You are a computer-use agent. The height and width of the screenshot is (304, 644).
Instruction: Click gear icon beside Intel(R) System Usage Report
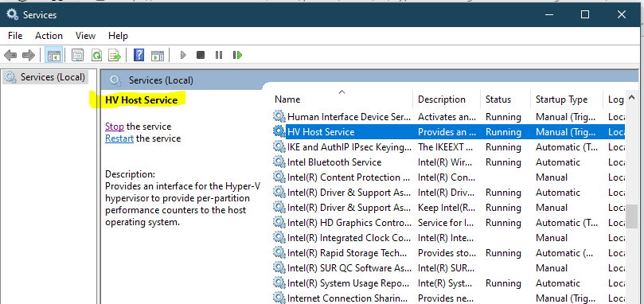[279, 283]
